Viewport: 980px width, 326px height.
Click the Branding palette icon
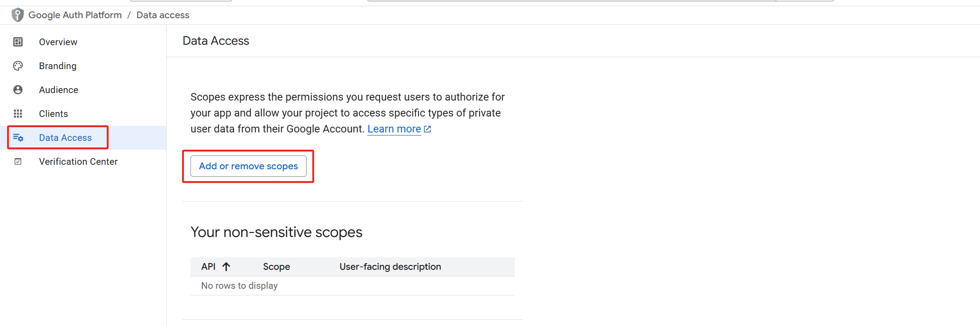[x=18, y=66]
